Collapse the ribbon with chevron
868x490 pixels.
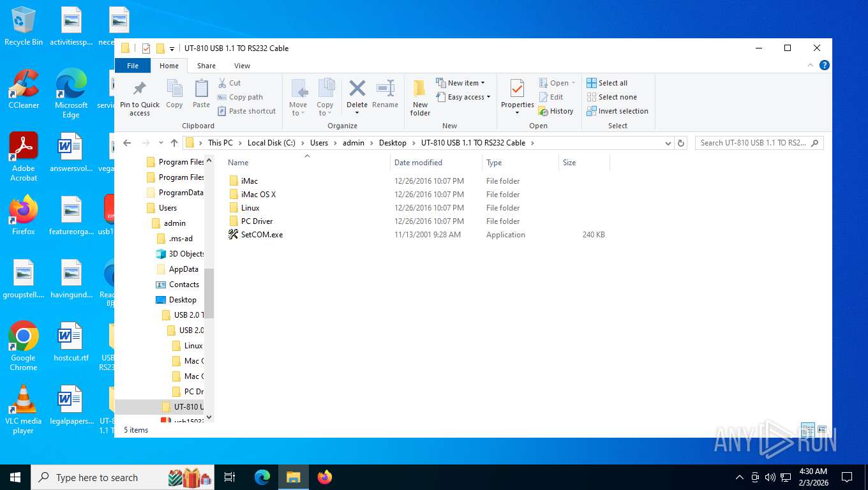811,65
